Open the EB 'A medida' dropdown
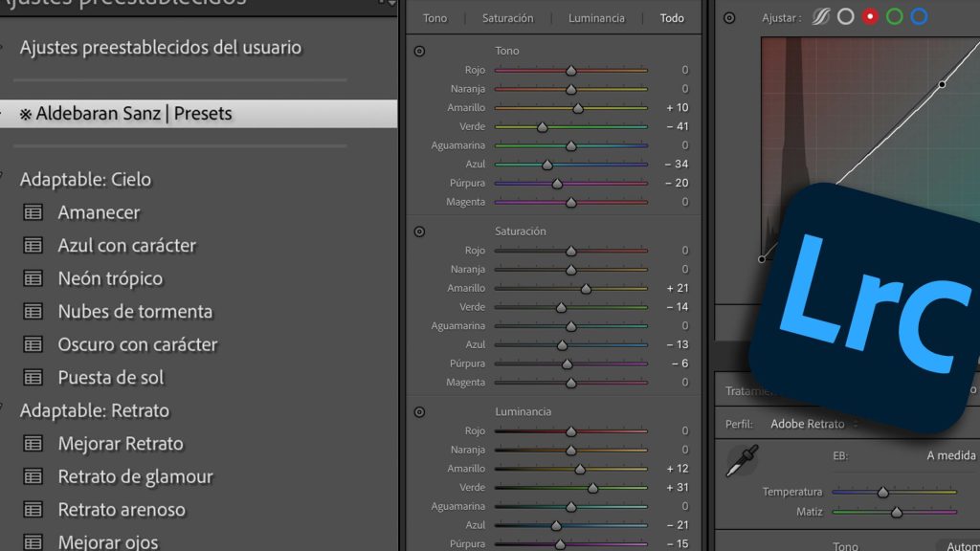Viewport: 980px width, 551px height. coord(951,455)
